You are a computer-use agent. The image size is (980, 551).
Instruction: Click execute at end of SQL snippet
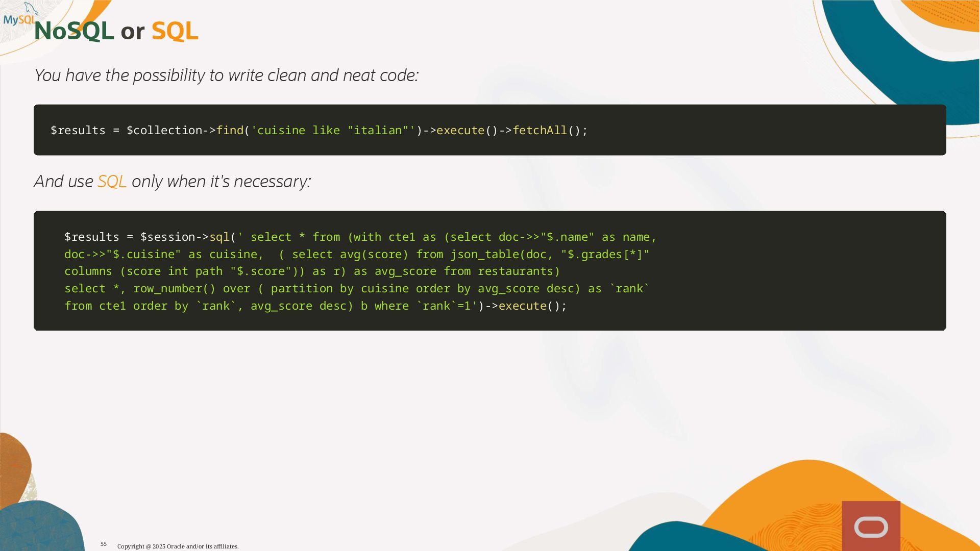[x=522, y=306]
